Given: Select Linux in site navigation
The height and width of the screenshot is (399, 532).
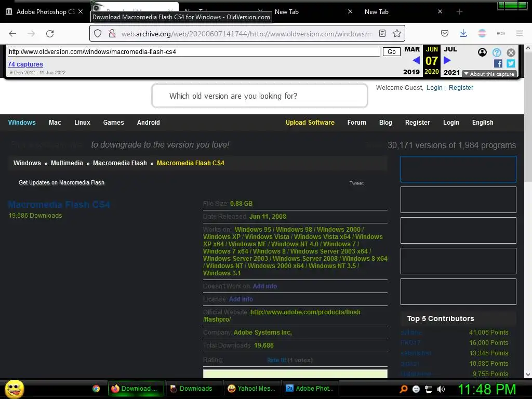Looking at the screenshot, I should pyautogui.click(x=82, y=123).
